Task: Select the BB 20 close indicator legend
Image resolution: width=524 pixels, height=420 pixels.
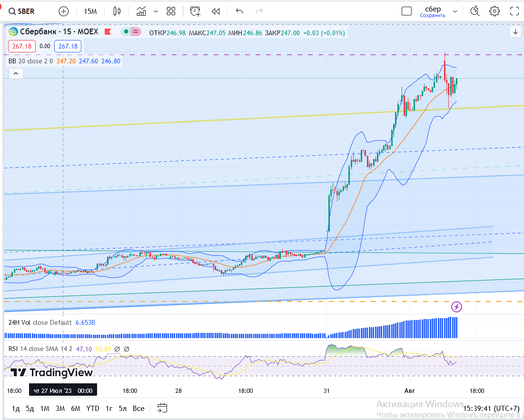Action: click(30, 61)
